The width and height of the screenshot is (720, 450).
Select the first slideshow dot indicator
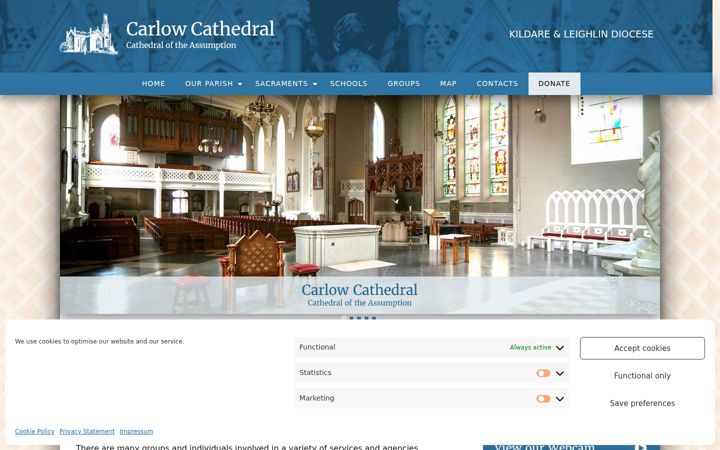[344, 318]
